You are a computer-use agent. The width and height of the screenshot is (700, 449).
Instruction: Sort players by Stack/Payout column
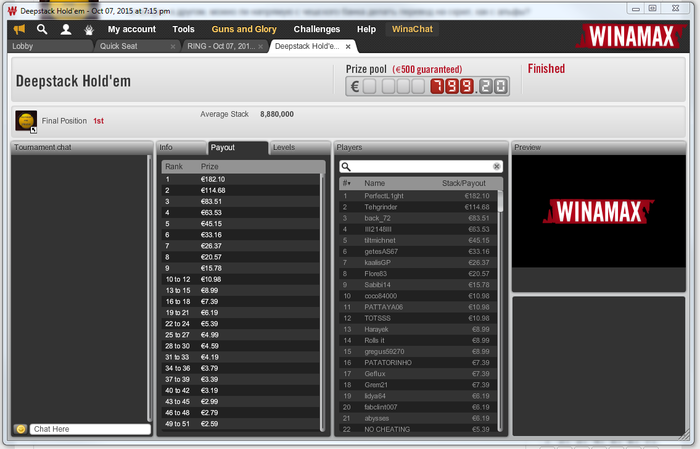463,183
